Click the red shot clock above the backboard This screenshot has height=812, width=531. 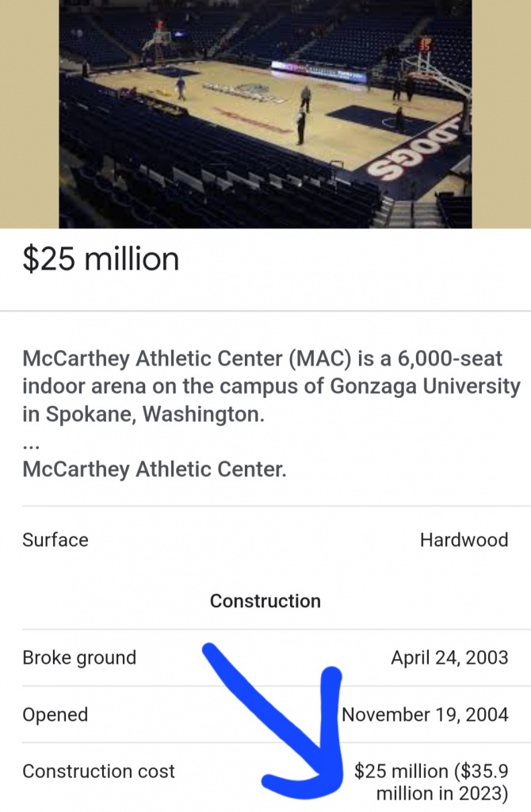pos(426,44)
